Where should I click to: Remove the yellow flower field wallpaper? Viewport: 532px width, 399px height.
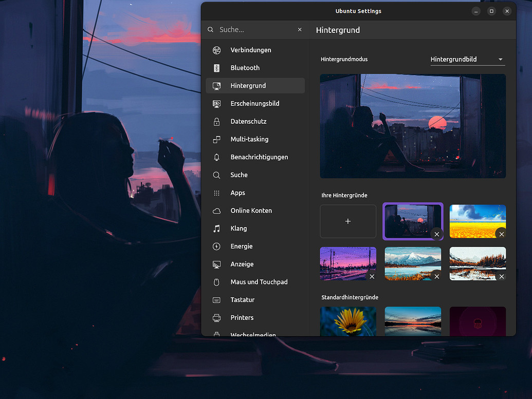pyautogui.click(x=501, y=234)
